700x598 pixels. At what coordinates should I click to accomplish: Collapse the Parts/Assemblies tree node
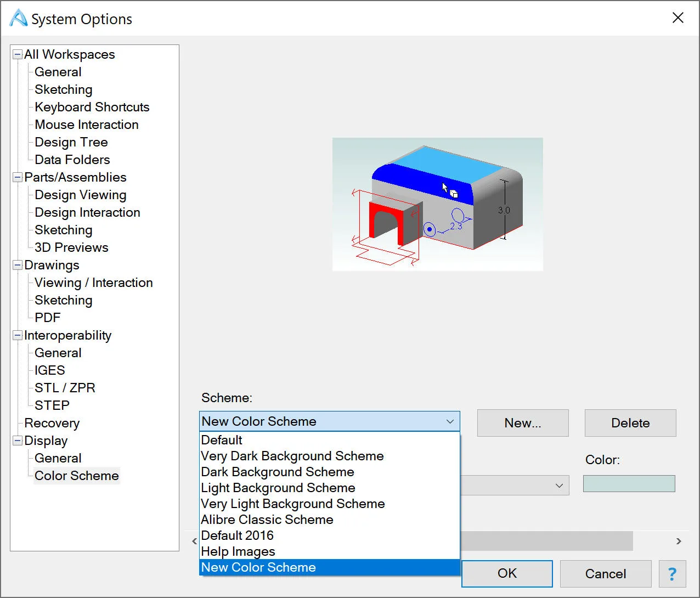tap(18, 177)
